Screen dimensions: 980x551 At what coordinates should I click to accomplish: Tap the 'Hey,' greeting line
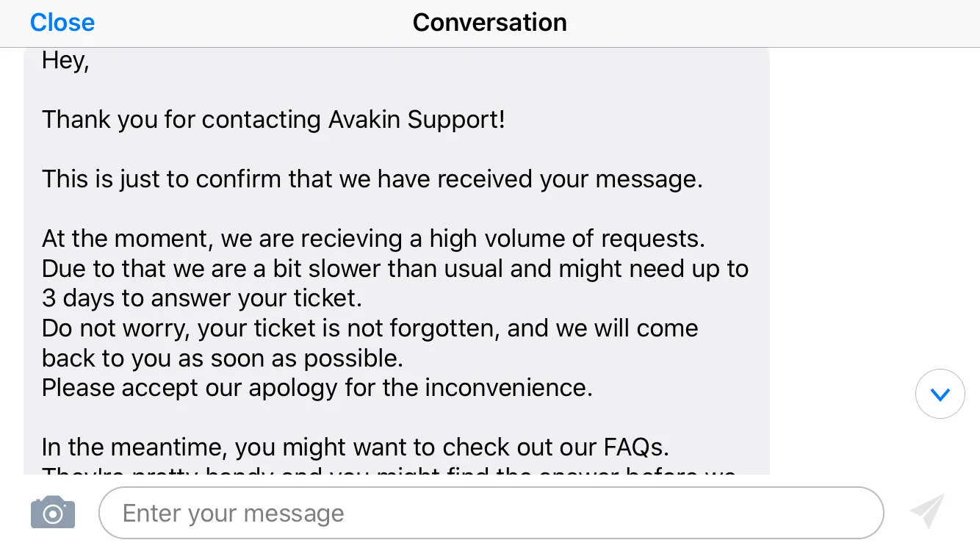65,61
